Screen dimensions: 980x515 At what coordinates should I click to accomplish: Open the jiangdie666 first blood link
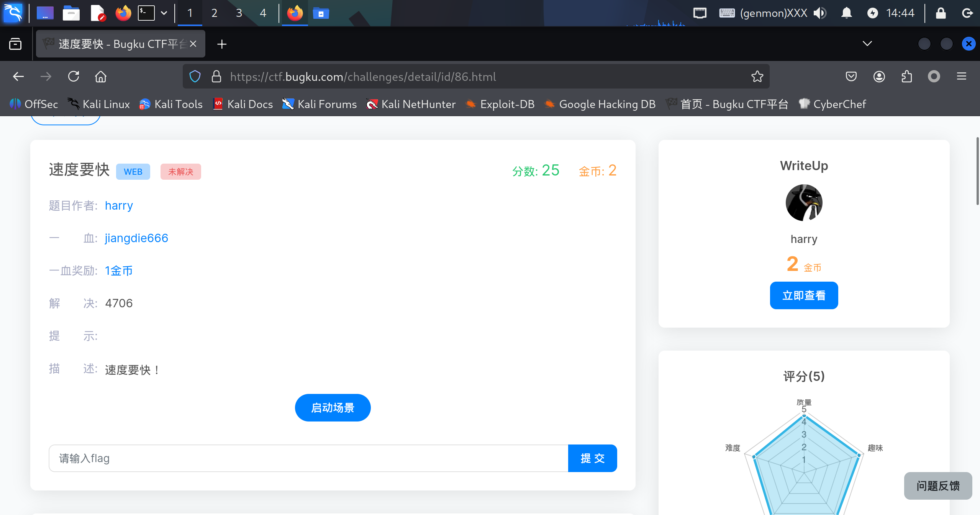point(136,238)
